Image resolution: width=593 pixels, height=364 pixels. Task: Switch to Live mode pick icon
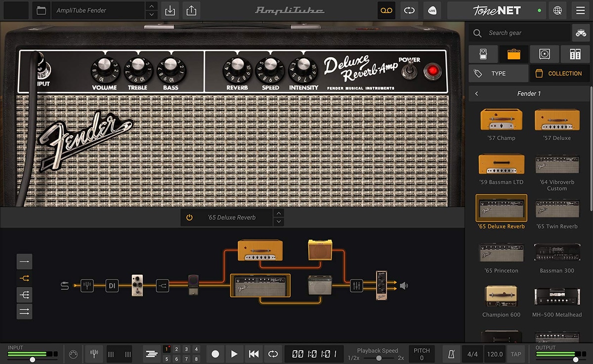click(432, 10)
